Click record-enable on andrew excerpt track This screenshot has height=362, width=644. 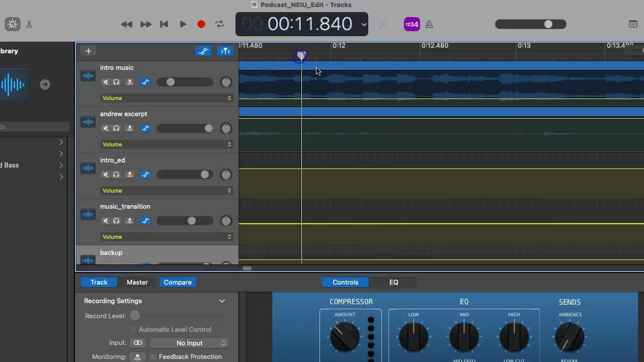(x=130, y=128)
